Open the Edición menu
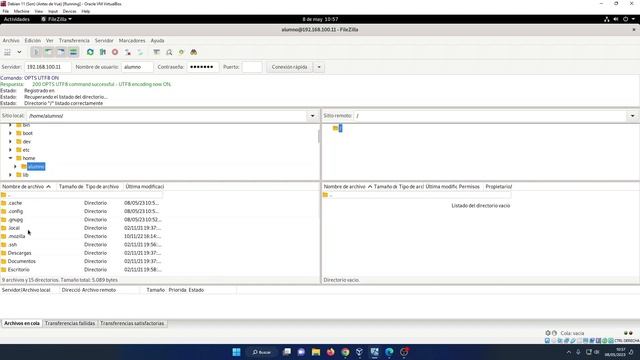This screenshot has height=360, width=640. pyautogui.click(x=33, y=40)
